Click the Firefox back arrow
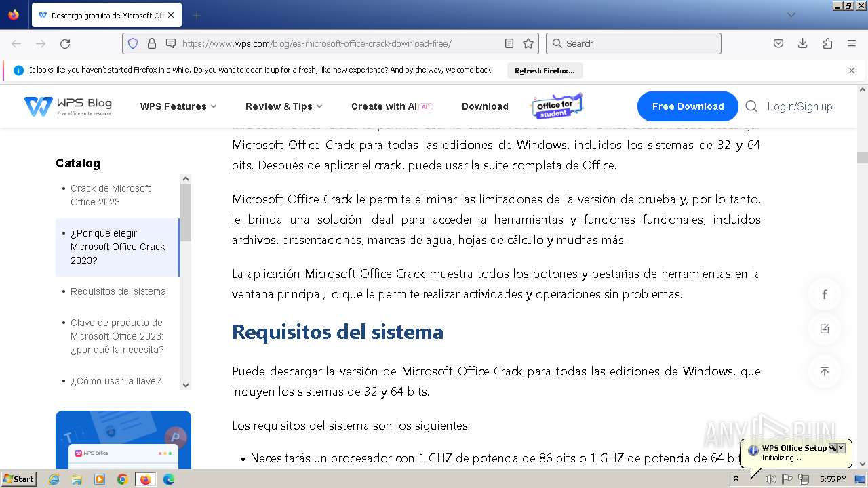868x488 pixels. 16,43
